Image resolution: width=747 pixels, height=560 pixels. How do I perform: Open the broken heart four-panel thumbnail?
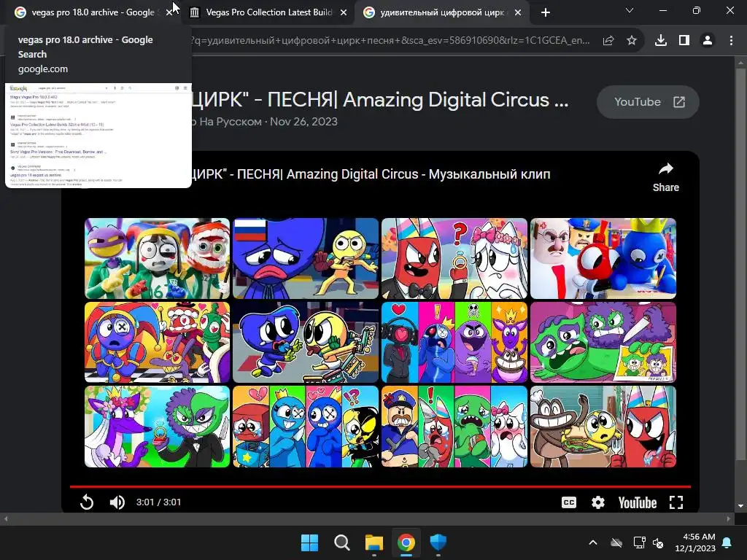pos(306,427)
